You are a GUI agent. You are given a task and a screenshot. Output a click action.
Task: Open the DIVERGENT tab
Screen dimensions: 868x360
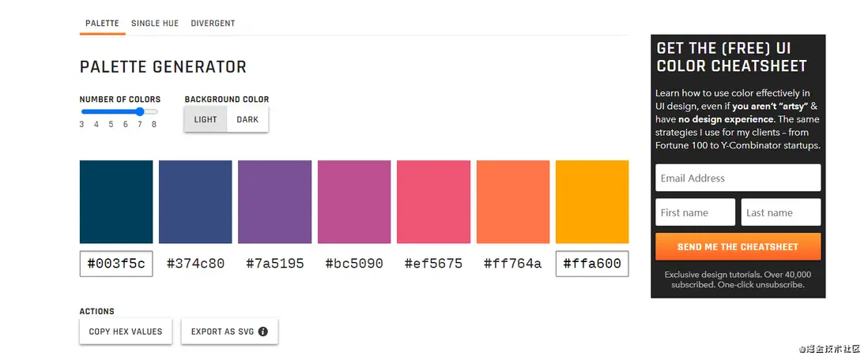click(x=213, y=24)
